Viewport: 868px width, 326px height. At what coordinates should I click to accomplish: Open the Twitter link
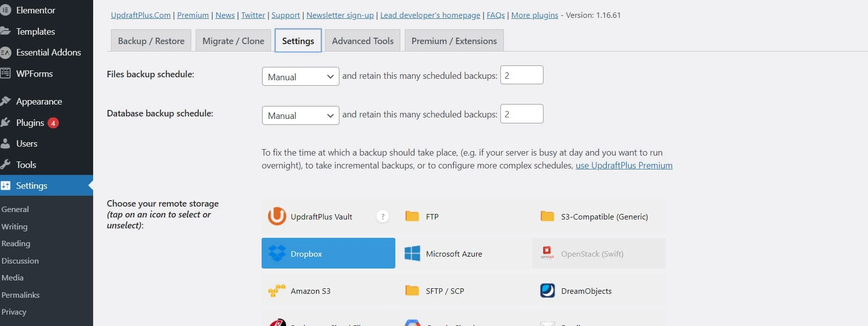click(x=253, y=15)
